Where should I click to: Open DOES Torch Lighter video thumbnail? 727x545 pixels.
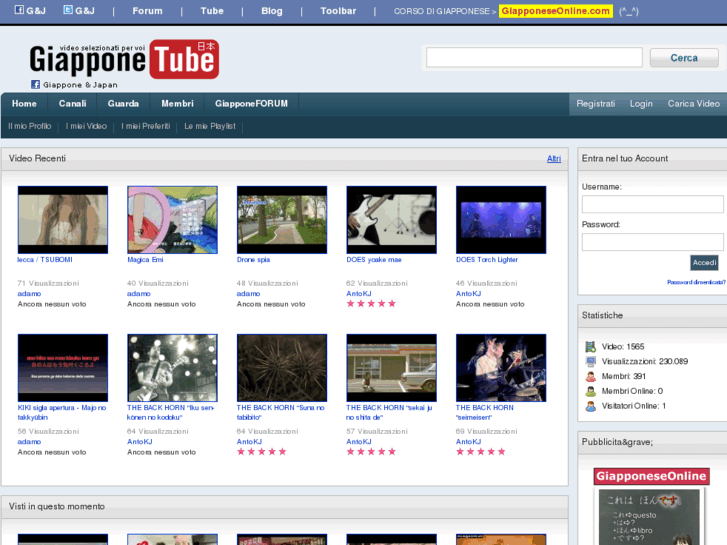coord(501,220)
